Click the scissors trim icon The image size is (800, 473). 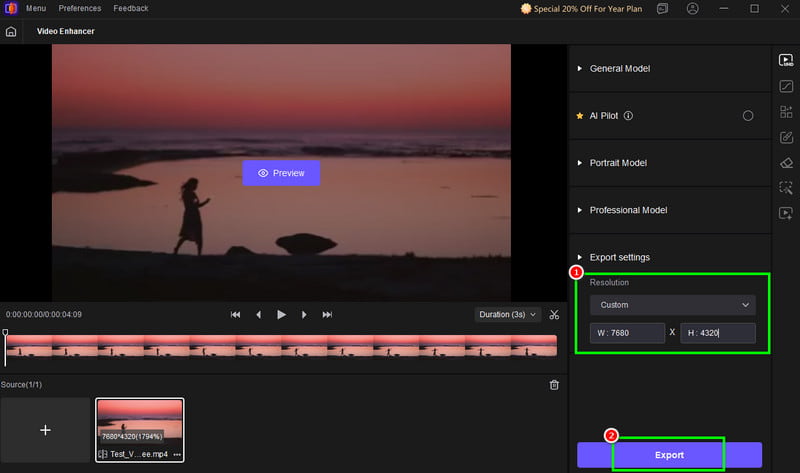(x=554, y=315)
